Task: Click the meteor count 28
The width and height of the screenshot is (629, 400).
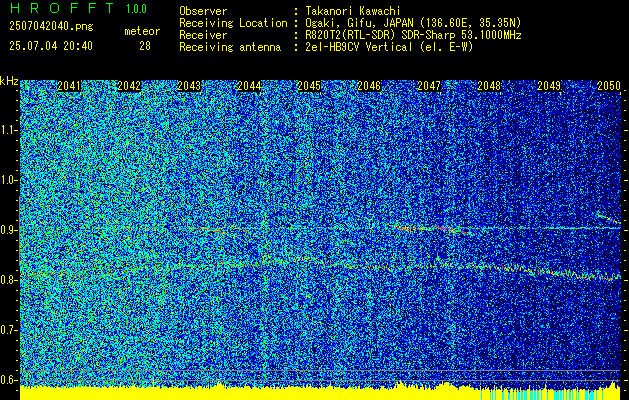Action: coord(145,46)
